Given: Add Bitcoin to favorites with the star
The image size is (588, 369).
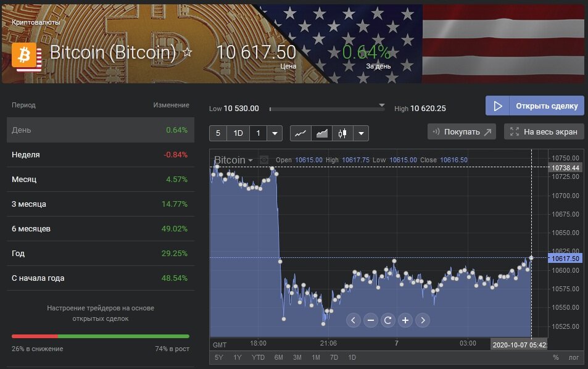Looking at the screenshot, I should [x=188, y=53].
